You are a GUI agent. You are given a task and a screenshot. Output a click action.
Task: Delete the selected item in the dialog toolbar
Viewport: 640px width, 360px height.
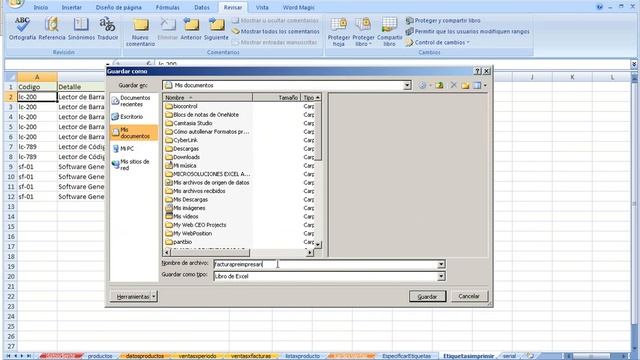(453, 85)
